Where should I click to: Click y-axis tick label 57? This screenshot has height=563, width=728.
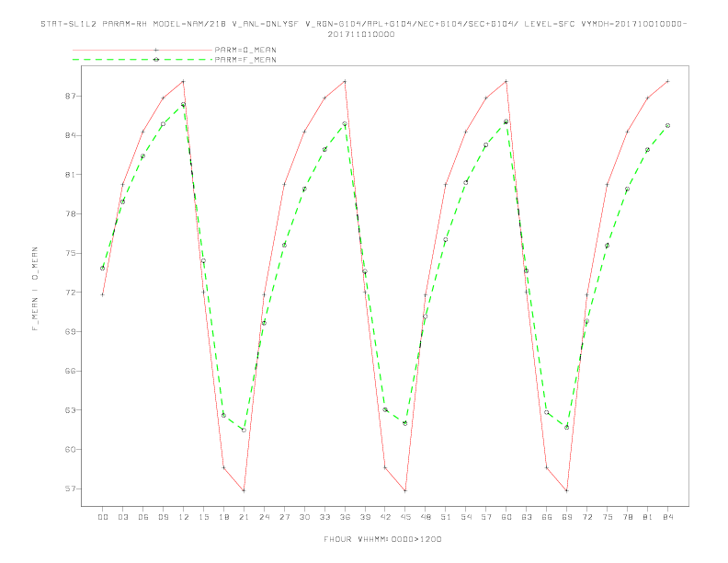(70, 488)
